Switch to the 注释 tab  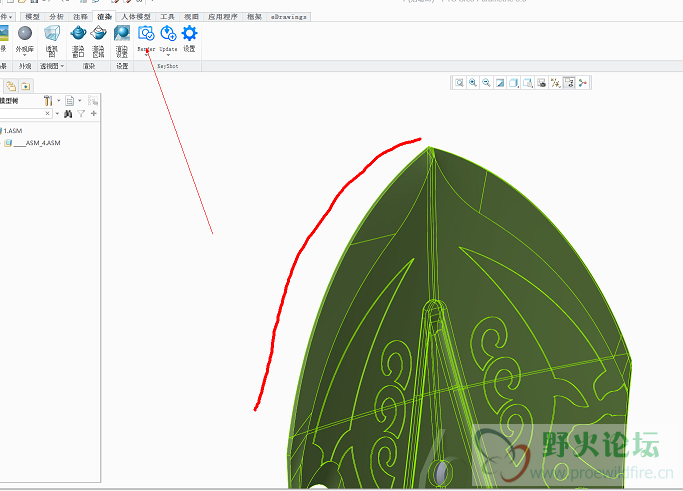point(81,17)
